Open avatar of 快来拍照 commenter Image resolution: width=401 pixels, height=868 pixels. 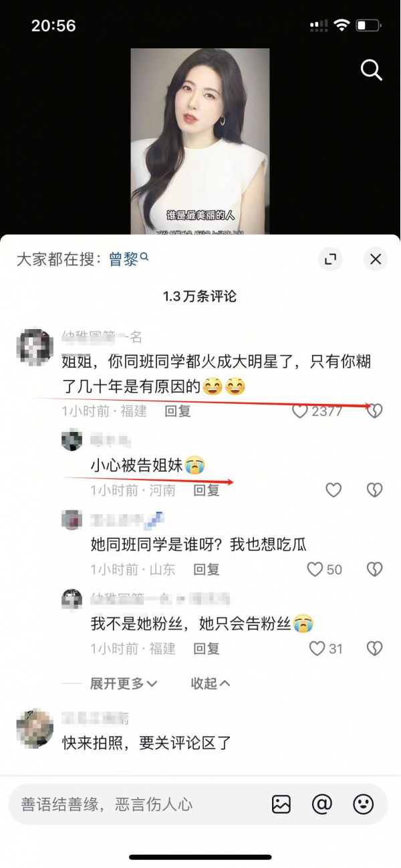(35, 729)
